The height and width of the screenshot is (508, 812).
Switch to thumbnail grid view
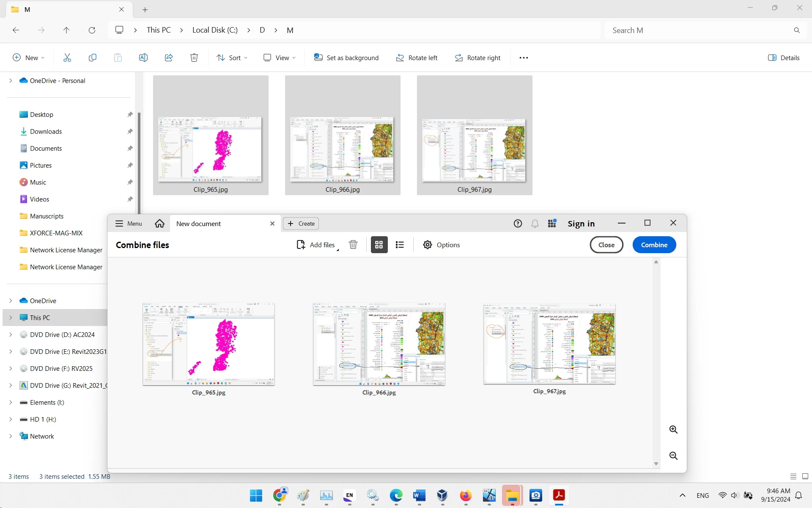[x=379, y=245]
